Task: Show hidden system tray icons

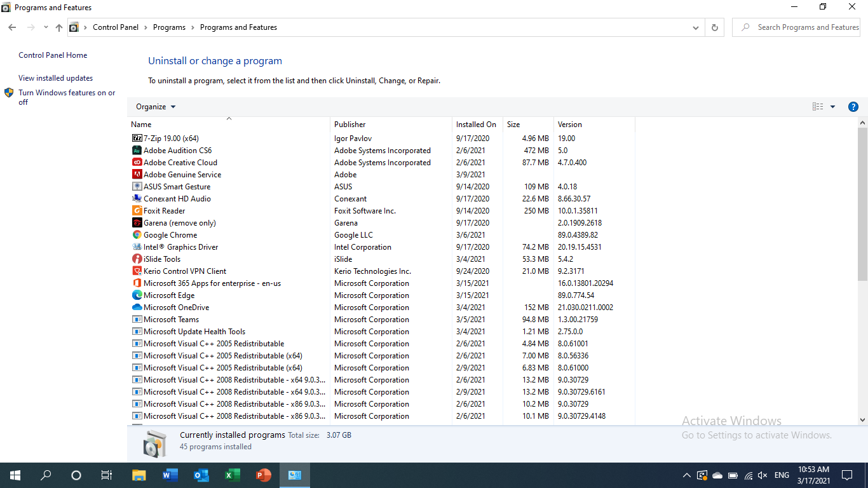Action: 686,475
